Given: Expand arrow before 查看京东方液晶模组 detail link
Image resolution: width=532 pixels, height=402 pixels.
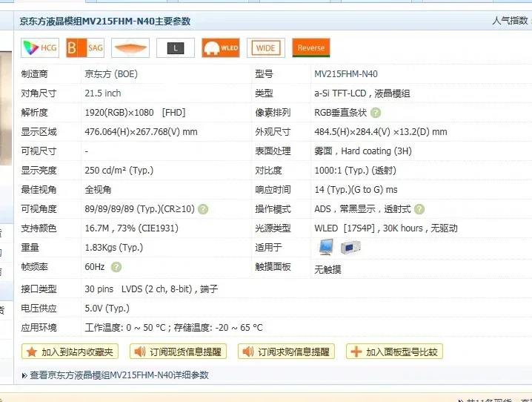Looking at the screenshot, I should pos(24,375).
